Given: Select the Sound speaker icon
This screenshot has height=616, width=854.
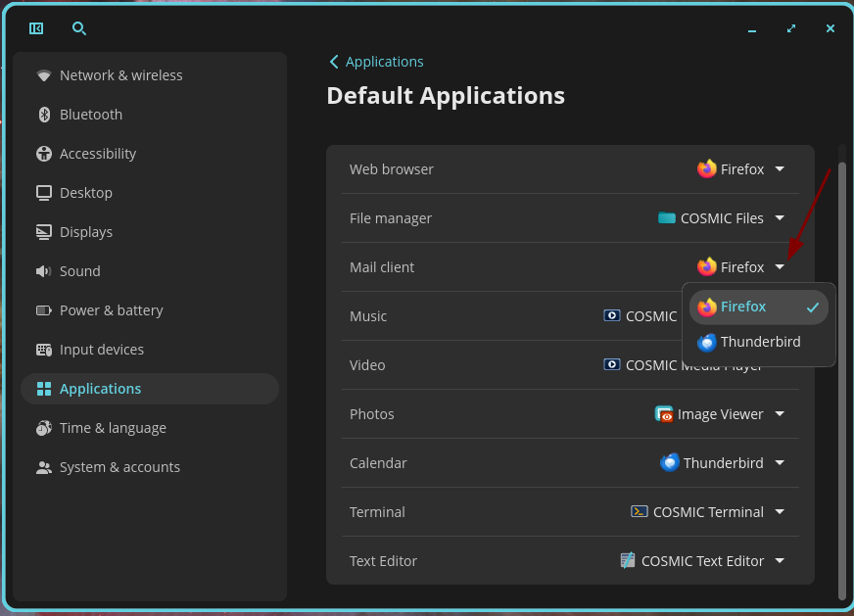Looking at the screenshot, I should click(43, 270).
